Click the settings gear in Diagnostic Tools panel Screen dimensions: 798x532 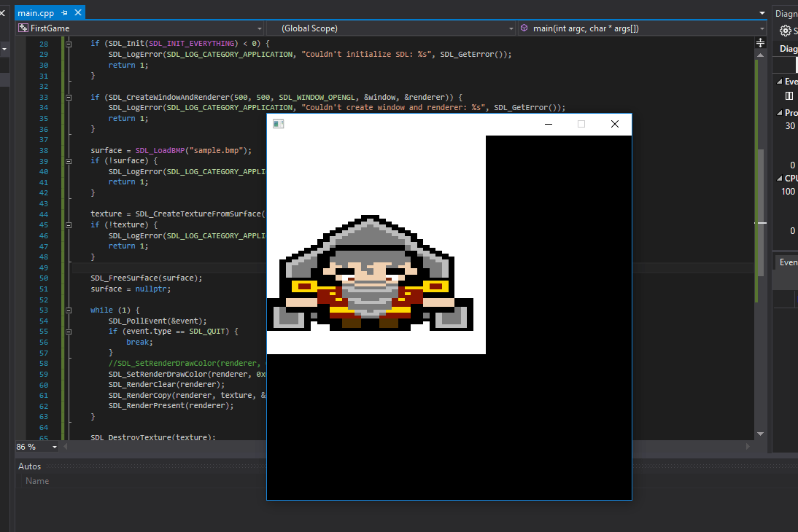[x=786, y=31]
